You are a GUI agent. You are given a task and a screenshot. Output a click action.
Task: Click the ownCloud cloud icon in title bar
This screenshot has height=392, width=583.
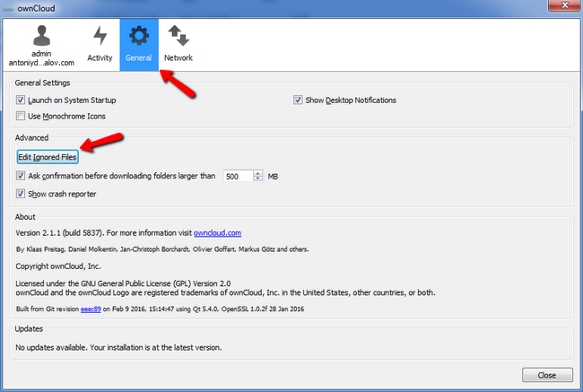(x=8, y=8)
